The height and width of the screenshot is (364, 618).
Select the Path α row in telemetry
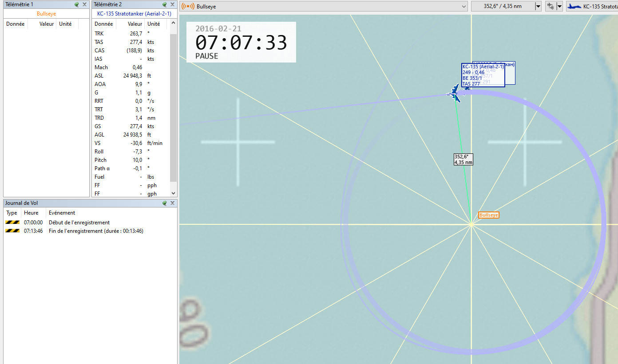[131, 168]
